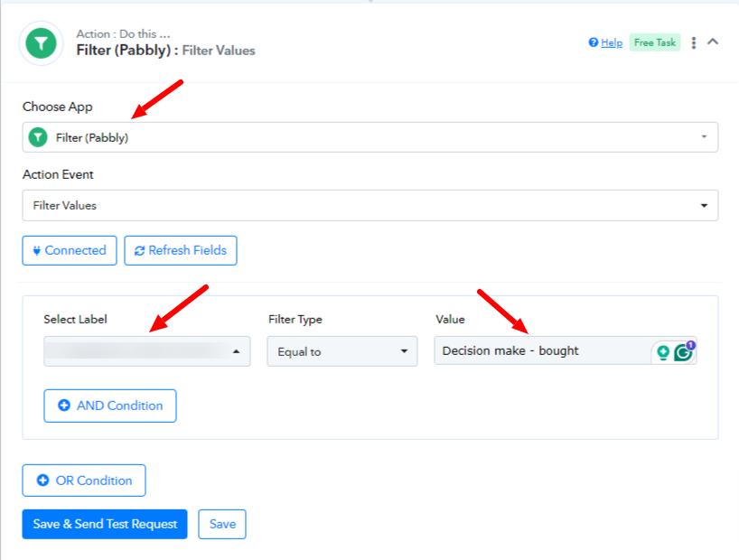
Task: Click the plus icon on OR Condition
Action: pos(42,481)
